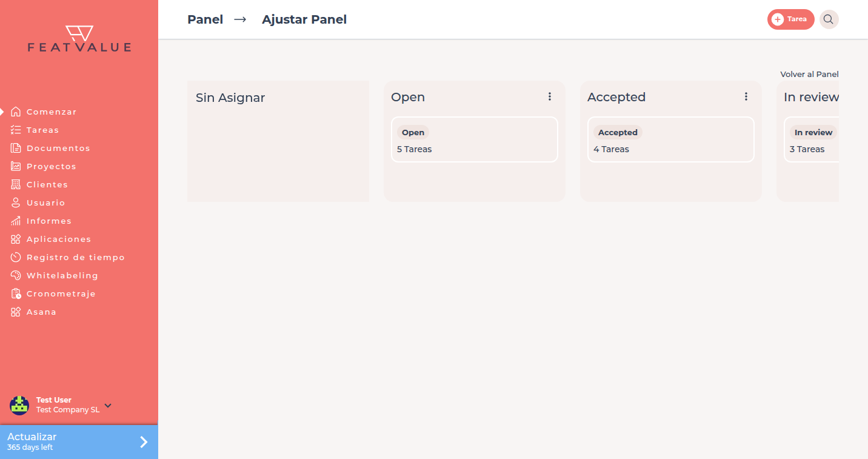Screen dimensions: 868x459
Task: Expand the Test User account dropdown
Action: click(x=108, y=405)
